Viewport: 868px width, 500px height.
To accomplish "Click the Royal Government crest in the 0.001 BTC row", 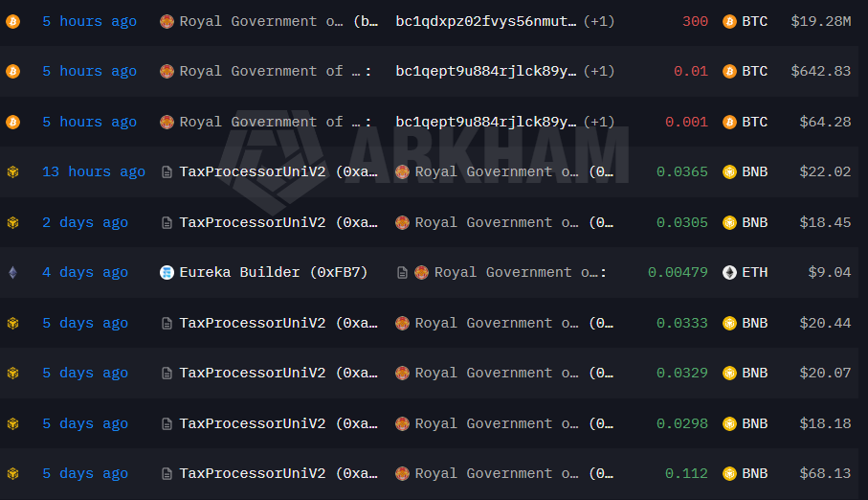I will [167, 122].
